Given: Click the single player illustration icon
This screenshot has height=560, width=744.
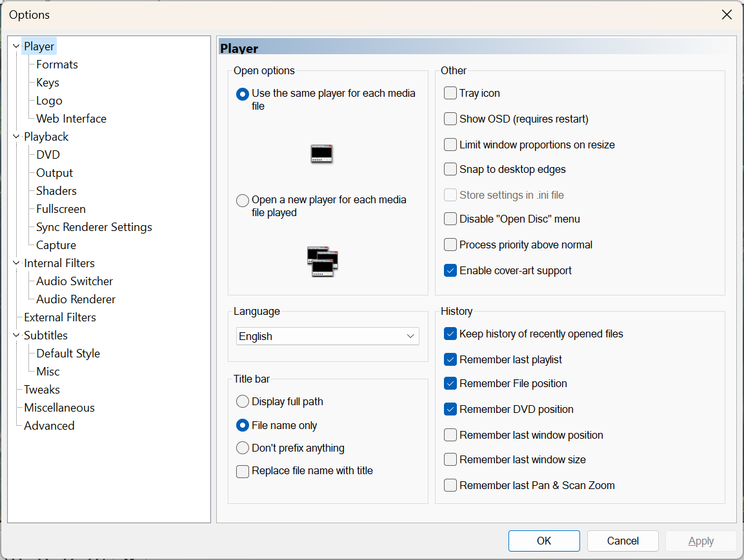Looking at the screenshot, I should click(321, 154).
